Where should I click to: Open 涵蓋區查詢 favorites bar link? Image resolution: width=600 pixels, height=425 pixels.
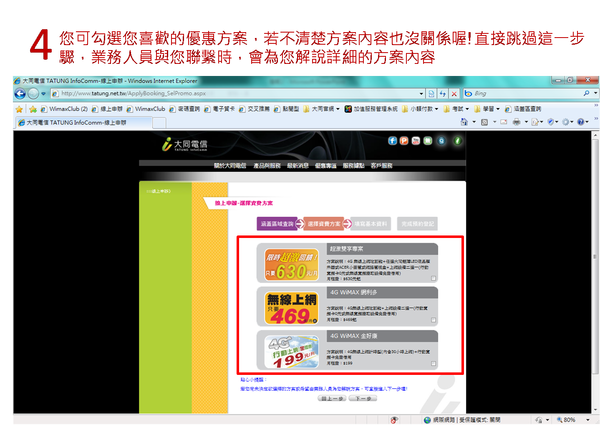pyautogui.click(x=523, y=109)
